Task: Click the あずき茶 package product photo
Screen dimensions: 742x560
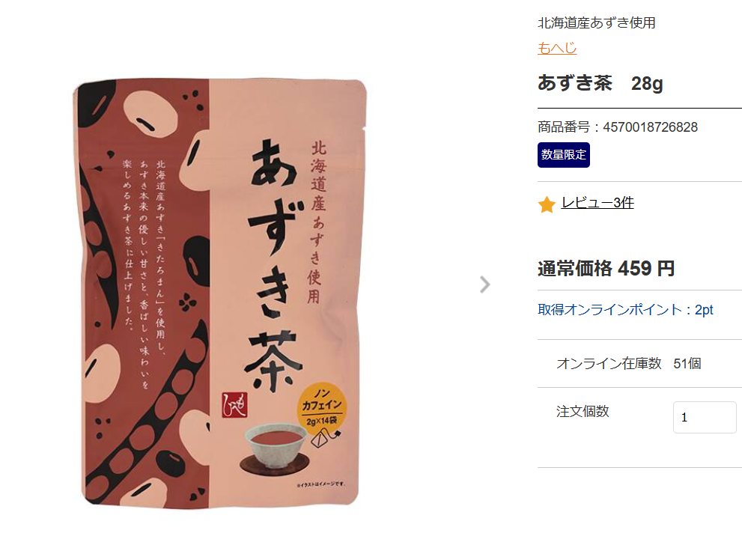Action: (x=220, y=293)
